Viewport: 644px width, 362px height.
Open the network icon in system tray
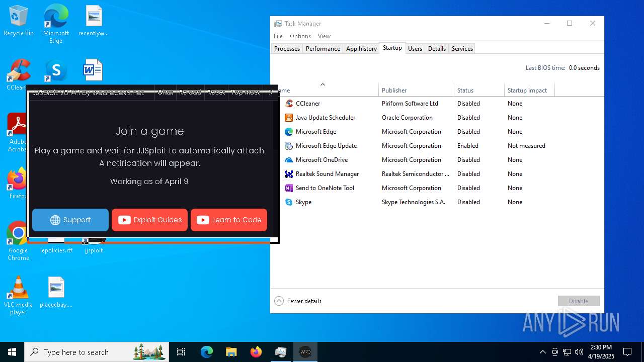567,352
